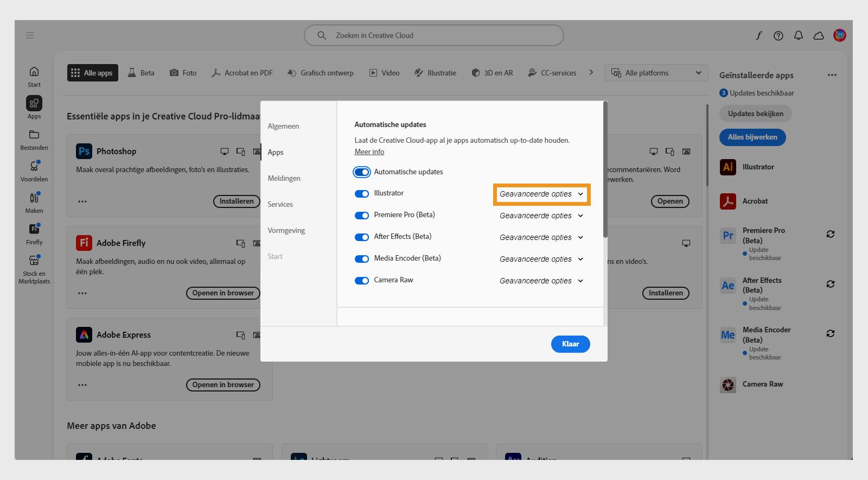
Task: Click the Zoeken in Creative Cloud field
Action: [434, 35]
